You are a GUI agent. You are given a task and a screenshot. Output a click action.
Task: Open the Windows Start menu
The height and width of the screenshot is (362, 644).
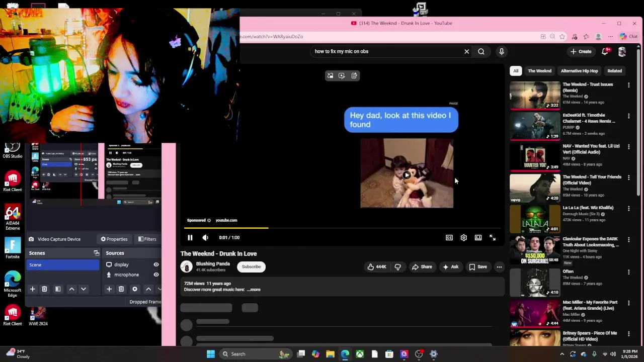[x=211, y=354]
